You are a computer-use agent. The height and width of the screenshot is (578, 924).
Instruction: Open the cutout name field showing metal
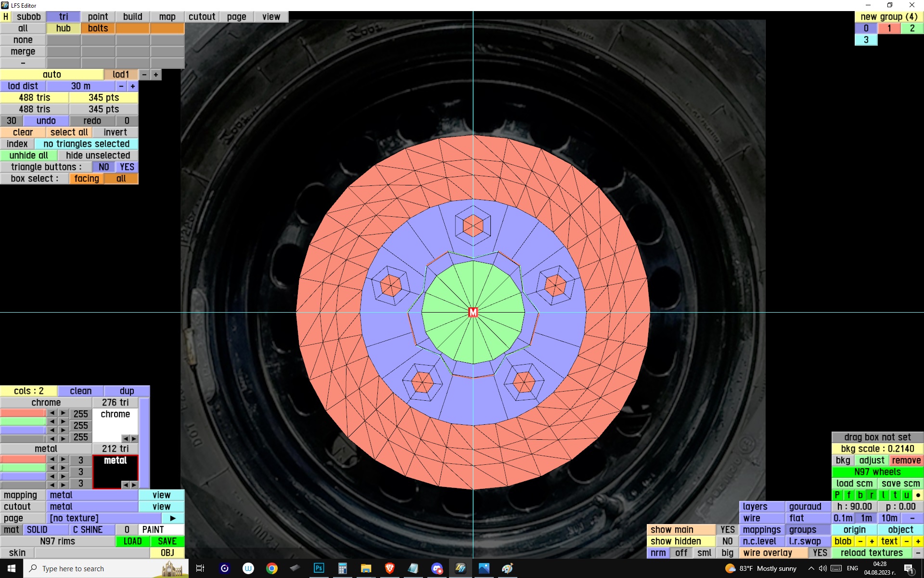pos(92,506)
